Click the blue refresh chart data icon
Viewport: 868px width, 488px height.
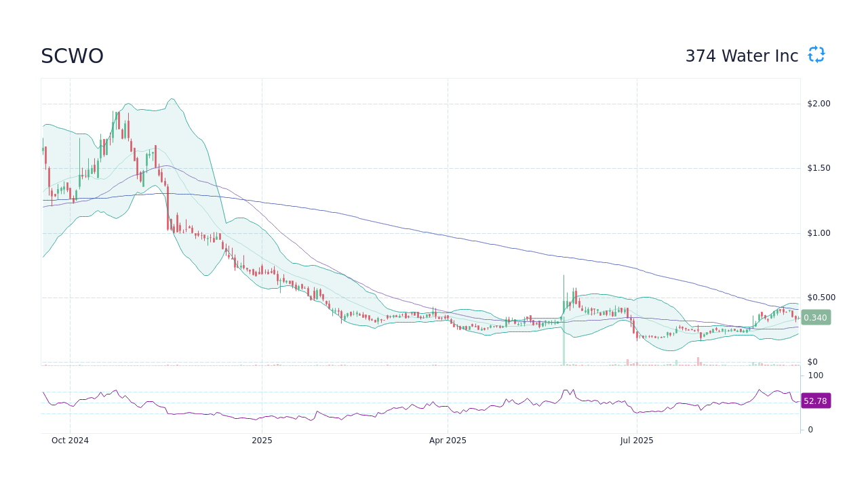click(x=816, y=55)
